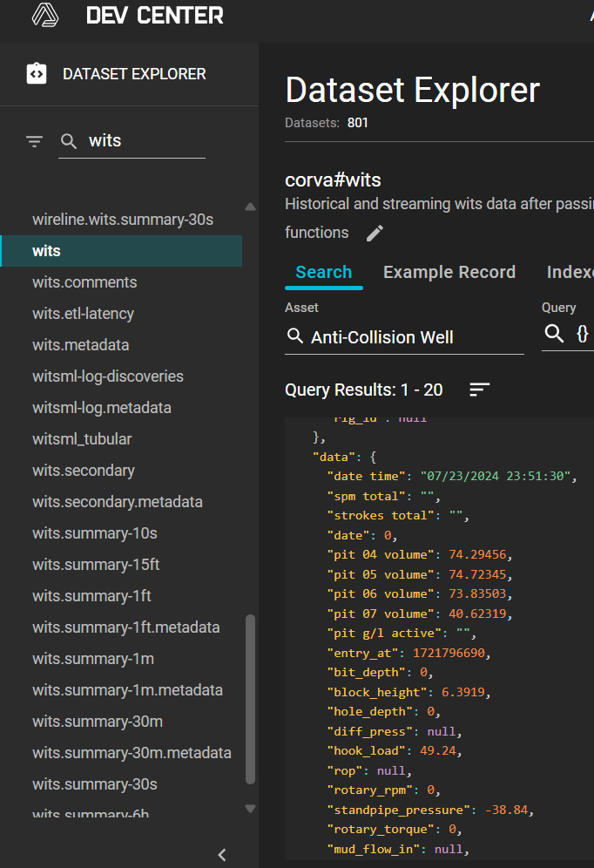Select the wits.metadata dataset

[81, 345]
